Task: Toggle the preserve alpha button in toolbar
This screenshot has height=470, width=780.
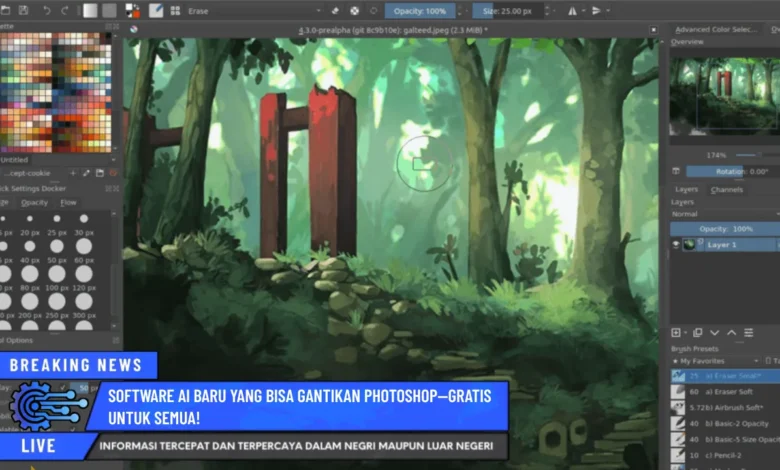Action: coord(354,11)
